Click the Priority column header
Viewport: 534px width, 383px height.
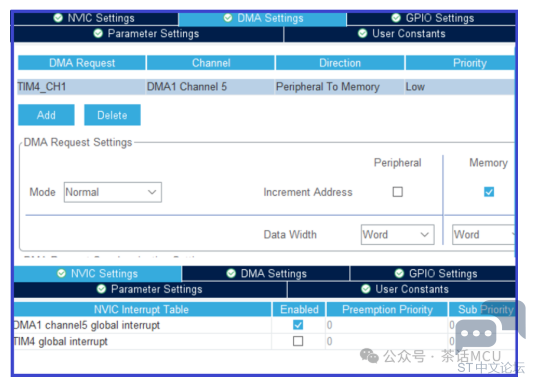[460, 63]
